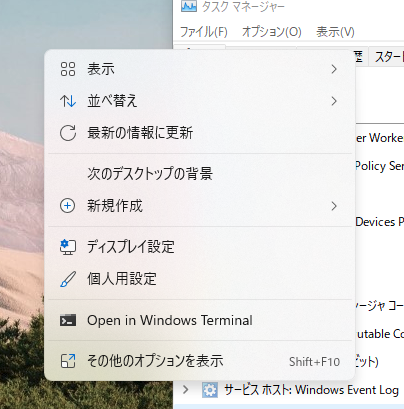Click the sort arrows icon beside 並べ替え
This screenshot has height=409, width=404.
(x=68, y=101)
